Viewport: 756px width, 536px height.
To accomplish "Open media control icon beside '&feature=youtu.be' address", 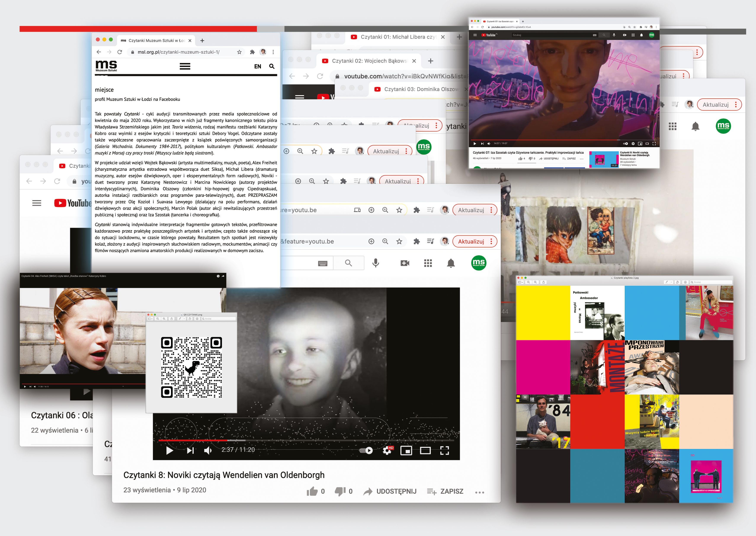I will point(431,242).
